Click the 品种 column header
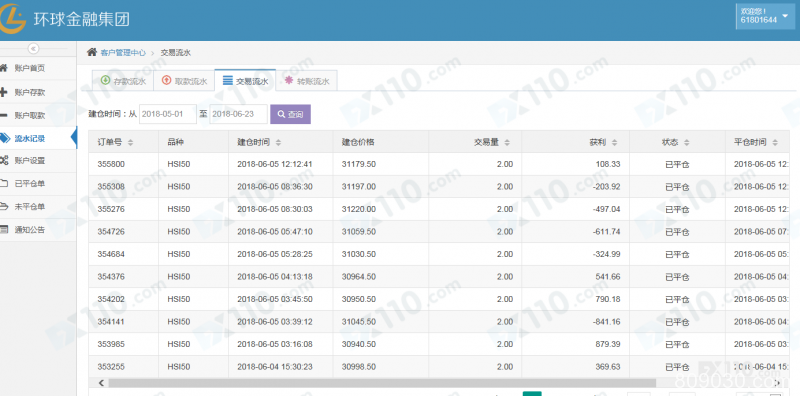Image resolution: width=800 pixels, height=396 pixels. (x=193, y=142)
